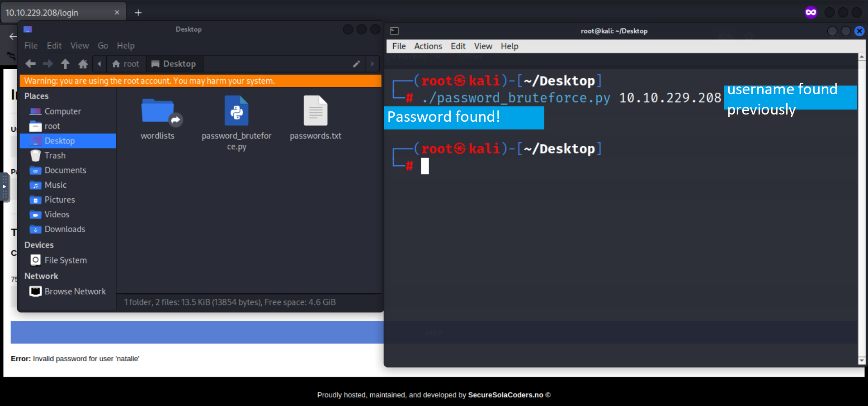868x406 pixels.
Task: Go to parent folder with up arrow
Action: (65, 64)
